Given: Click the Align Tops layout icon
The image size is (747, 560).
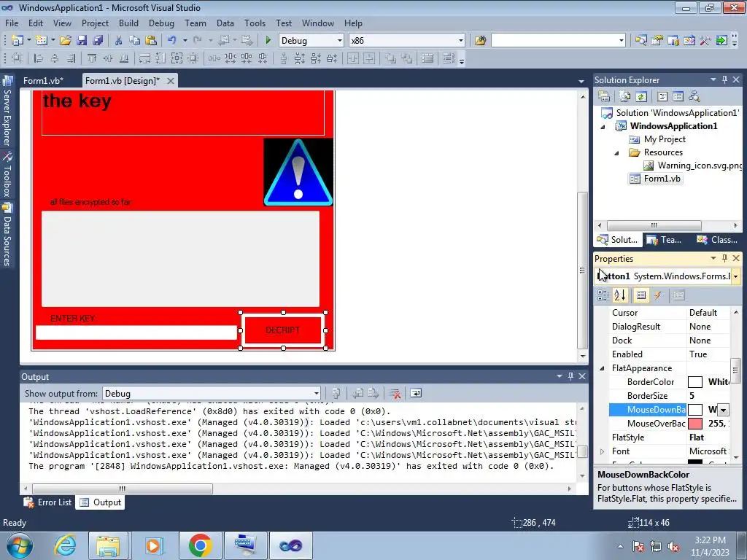Looking at the screenshot, I should [x=91, y=58].
